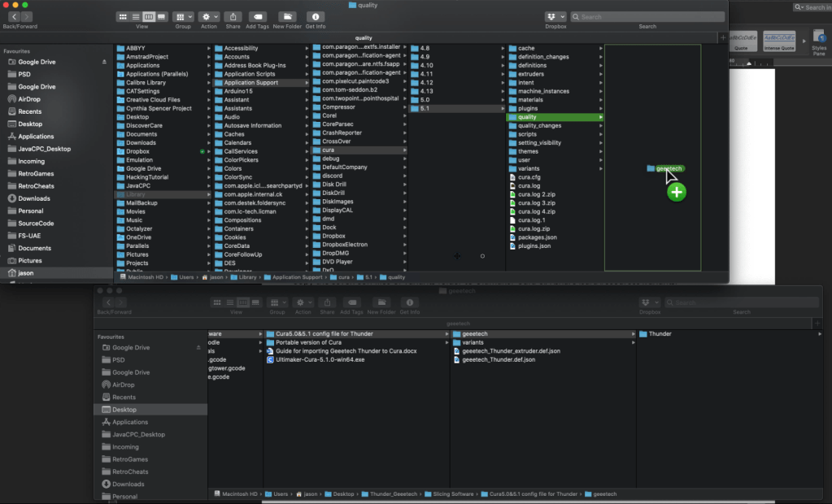Open the Action gear dropdown menu
The width and height of the screenshot is (832, 504).
209,16
